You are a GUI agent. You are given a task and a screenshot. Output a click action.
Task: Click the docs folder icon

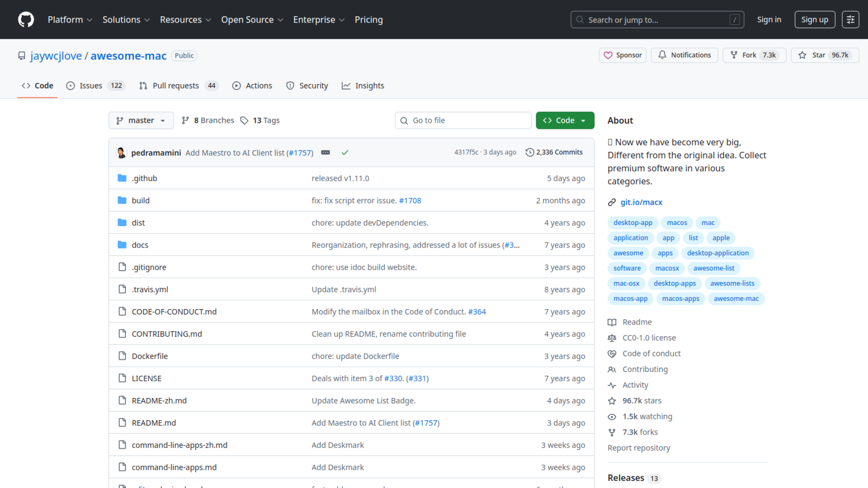coord(122,244)
